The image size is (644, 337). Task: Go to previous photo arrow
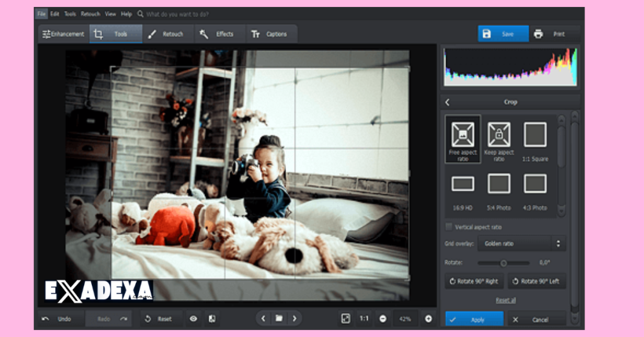point(264,319)
